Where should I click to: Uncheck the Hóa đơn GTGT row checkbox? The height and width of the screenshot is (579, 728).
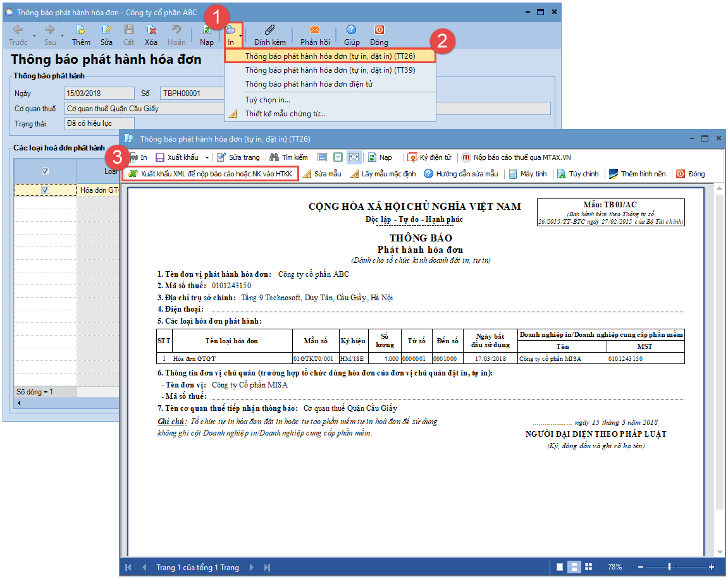click(45, 190)
